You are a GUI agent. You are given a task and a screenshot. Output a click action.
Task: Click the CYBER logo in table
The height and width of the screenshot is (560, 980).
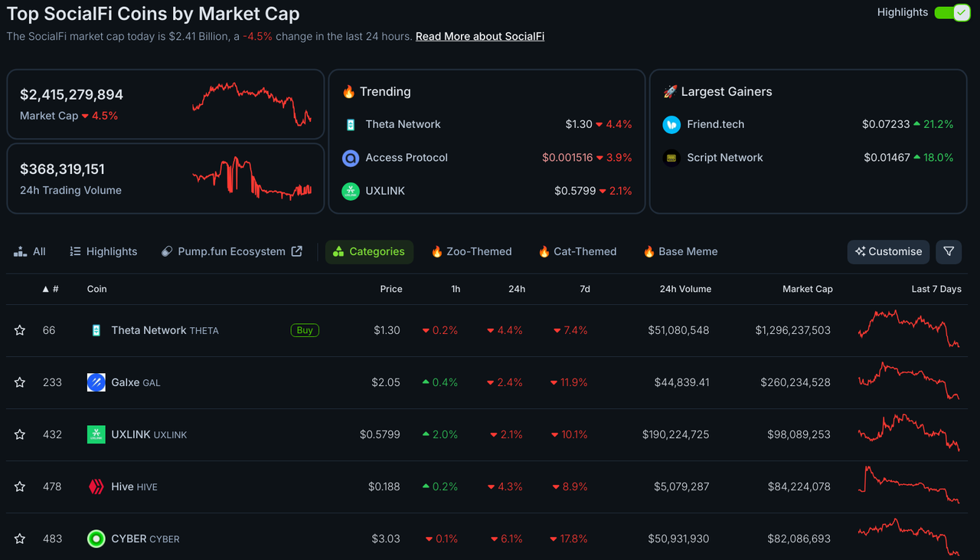[96, 539]
